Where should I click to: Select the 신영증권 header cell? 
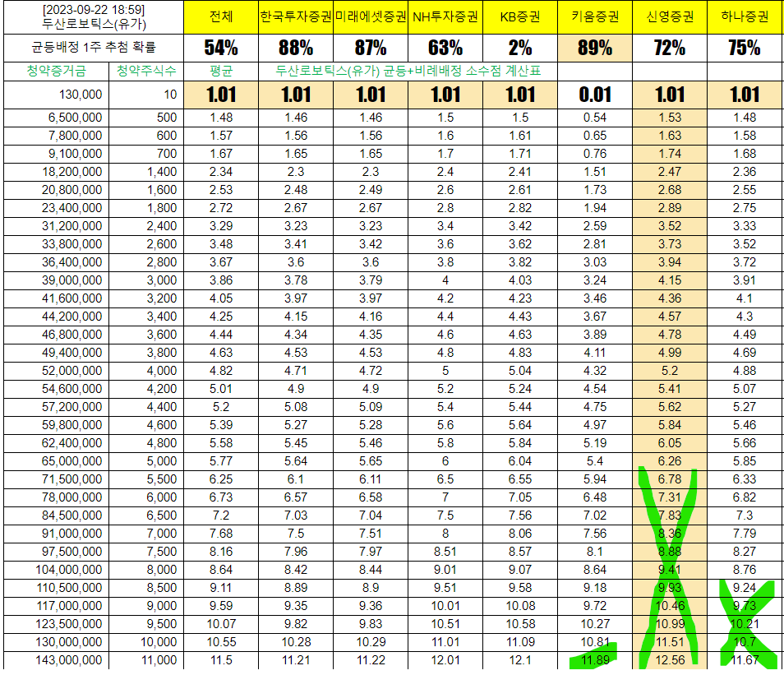click(670, 17)
